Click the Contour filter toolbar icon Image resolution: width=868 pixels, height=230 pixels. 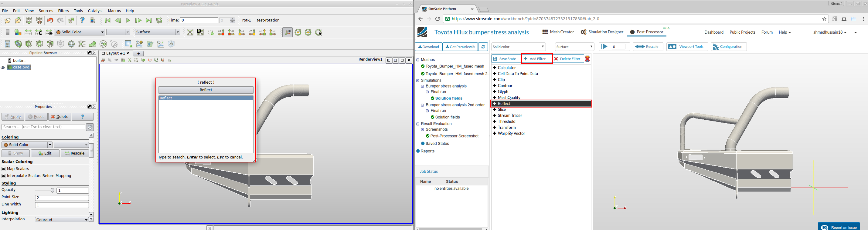tap(18, 44)
